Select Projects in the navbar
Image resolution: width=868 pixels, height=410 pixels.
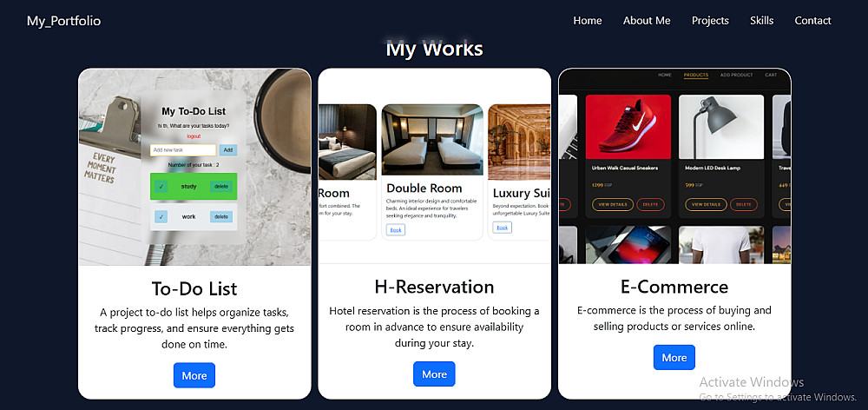(710, 21)
